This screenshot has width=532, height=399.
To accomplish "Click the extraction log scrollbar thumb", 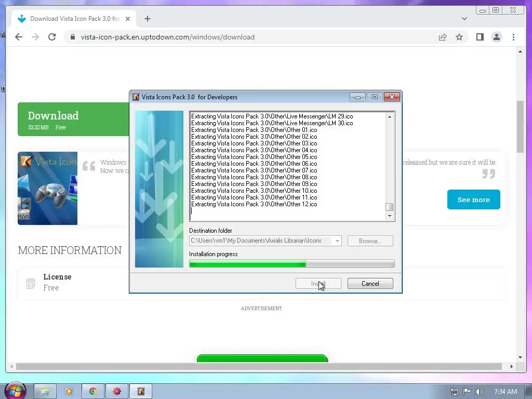I will click(390, 207).
